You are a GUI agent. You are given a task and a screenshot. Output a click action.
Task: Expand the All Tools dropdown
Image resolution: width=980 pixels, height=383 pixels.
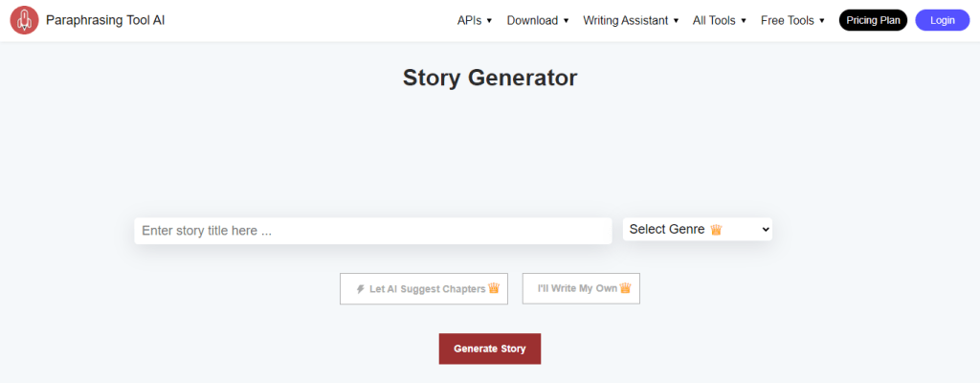point(720,20)
